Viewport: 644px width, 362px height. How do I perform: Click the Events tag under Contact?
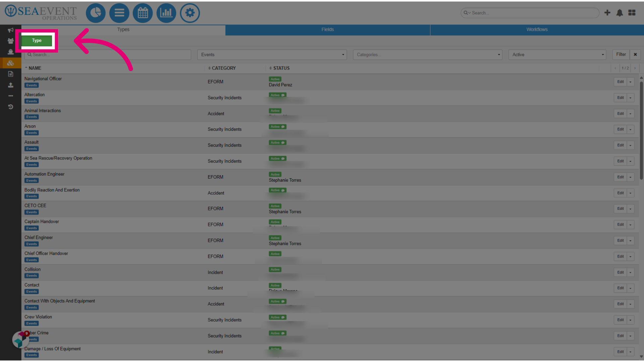tap(32, 292)
